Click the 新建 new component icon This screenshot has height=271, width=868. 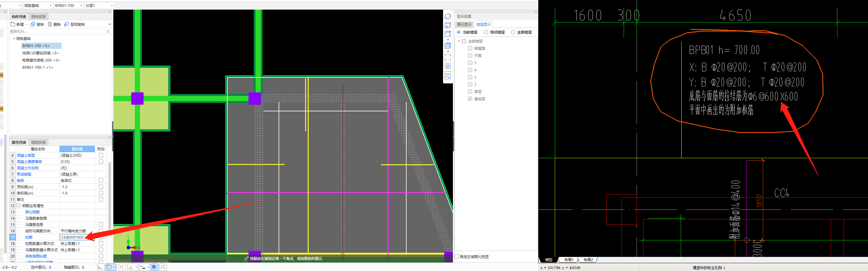(x=12, y=24)
